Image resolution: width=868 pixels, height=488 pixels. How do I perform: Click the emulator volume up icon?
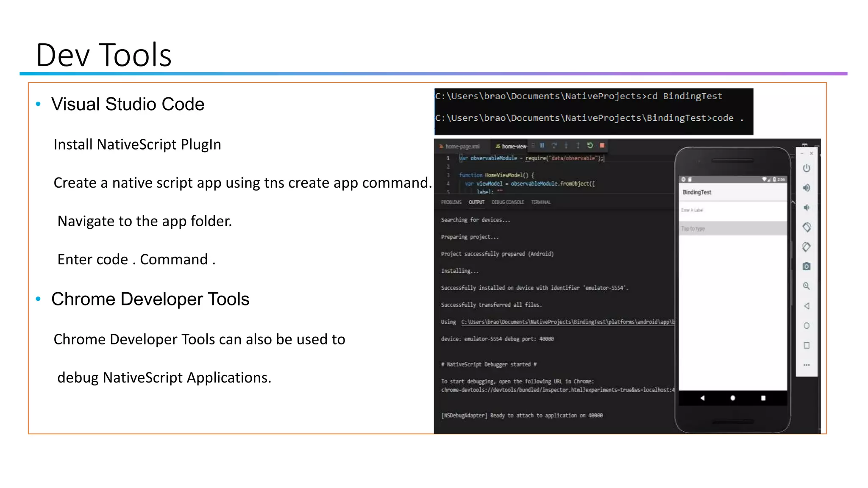click(x=807, y=188)
